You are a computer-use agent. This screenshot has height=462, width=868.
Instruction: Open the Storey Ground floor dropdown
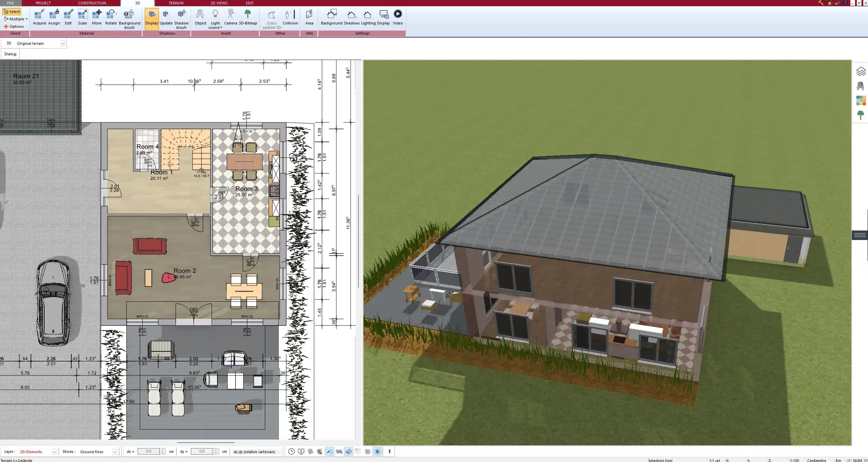tap(115, 452)
